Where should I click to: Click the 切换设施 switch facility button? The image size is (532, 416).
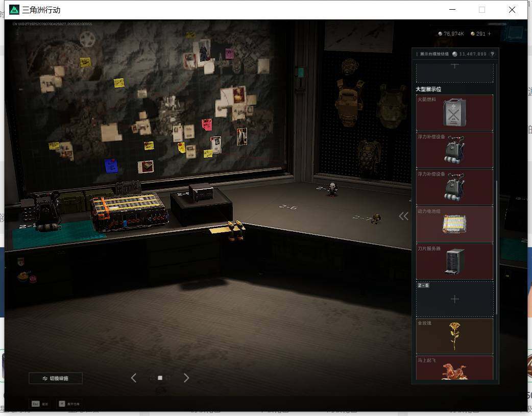pos(56,378)
